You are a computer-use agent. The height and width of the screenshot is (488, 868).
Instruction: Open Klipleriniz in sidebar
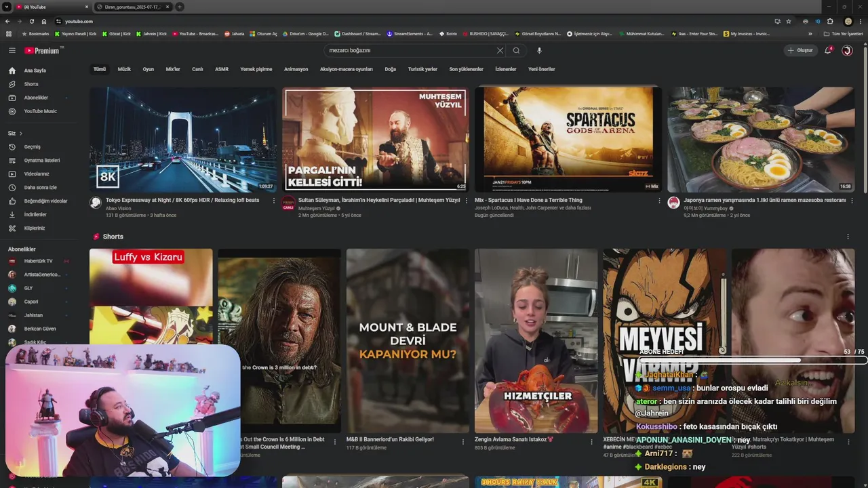[x=35, y=228]
